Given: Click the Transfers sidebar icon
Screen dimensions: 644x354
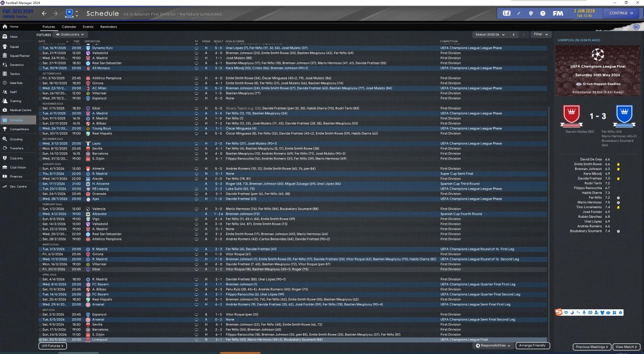Looking at the screenshot, I should click(5, 148).
